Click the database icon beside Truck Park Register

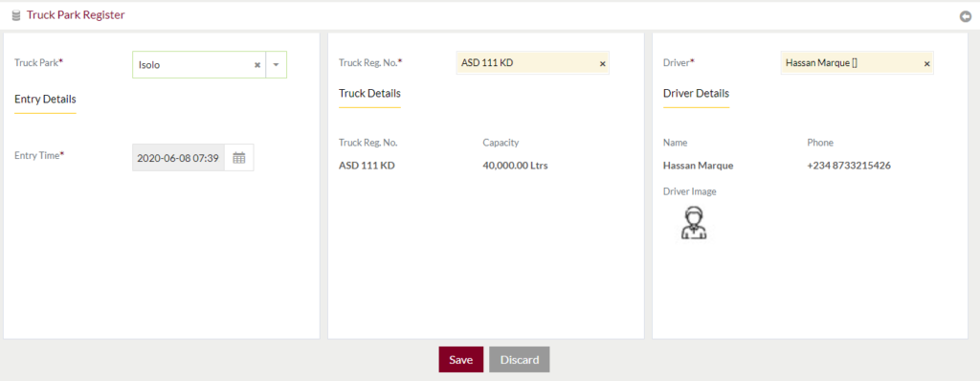click(16, 15)
